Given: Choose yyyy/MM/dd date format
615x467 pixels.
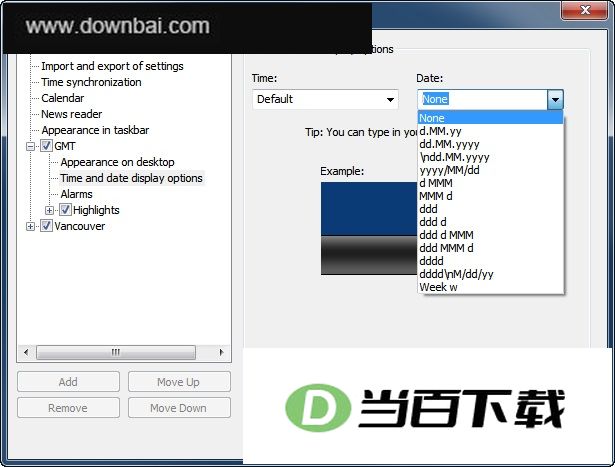Looking at the screenshot, I should [x=491, y=170].
